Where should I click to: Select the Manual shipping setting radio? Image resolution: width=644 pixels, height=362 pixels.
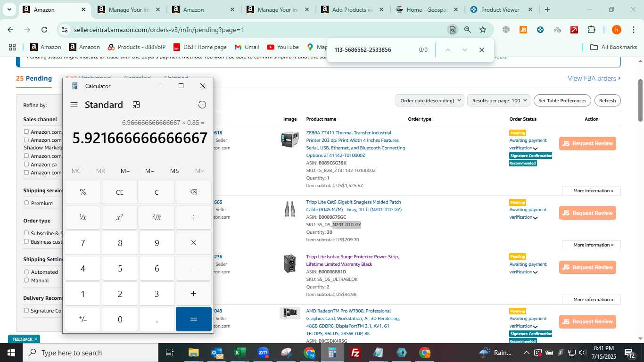tap(26, 280)
